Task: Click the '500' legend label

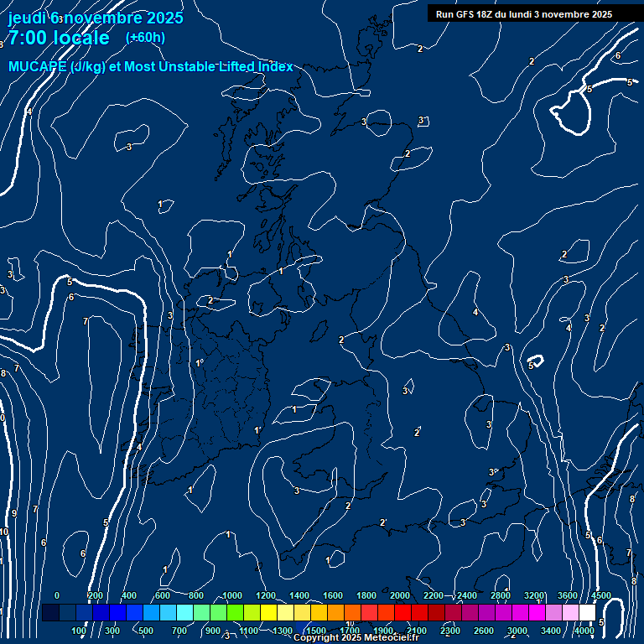Action: [146, 631]
